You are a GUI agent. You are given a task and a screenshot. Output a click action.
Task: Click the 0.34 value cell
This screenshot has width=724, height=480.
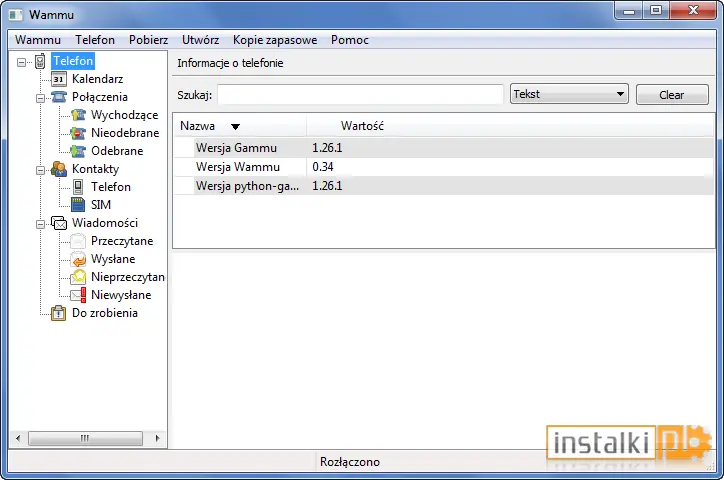click(x=323, y=167)
